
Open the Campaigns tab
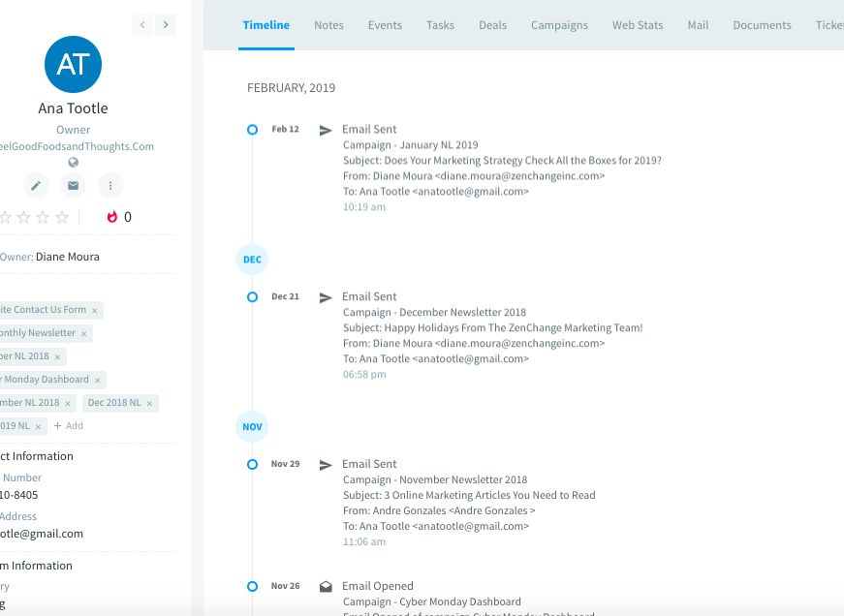click(x=559, y=25)
